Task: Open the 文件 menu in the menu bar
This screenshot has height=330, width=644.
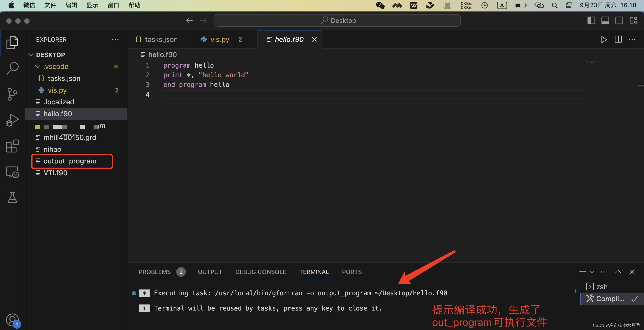Action: [x=50, y=5]
